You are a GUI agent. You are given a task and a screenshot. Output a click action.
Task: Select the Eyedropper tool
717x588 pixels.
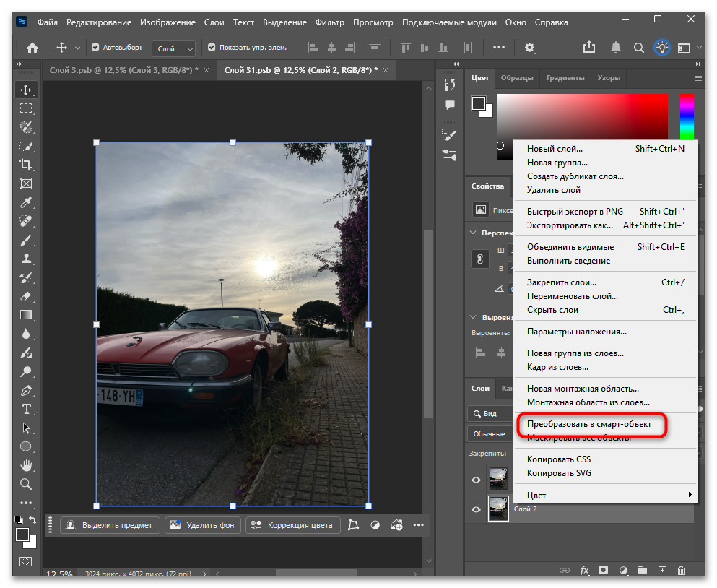[26, 202]
